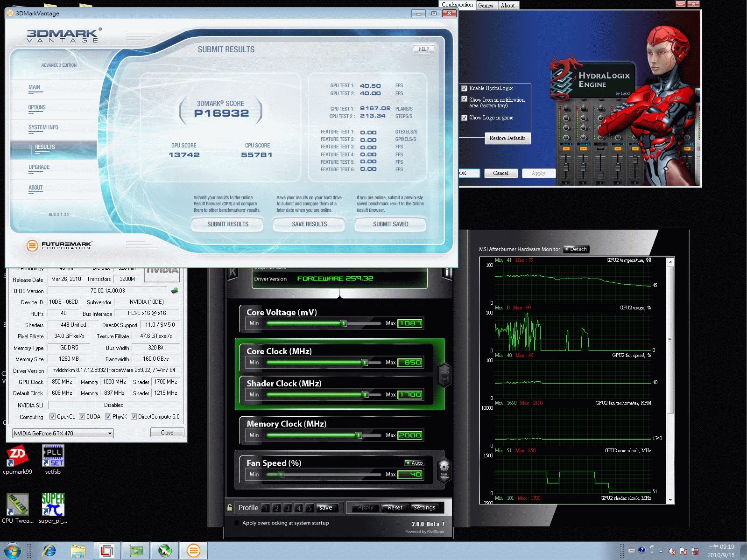The image size is (747, 560).
Task: Click the blue help tray icon
Action: (x=642, y=550)
